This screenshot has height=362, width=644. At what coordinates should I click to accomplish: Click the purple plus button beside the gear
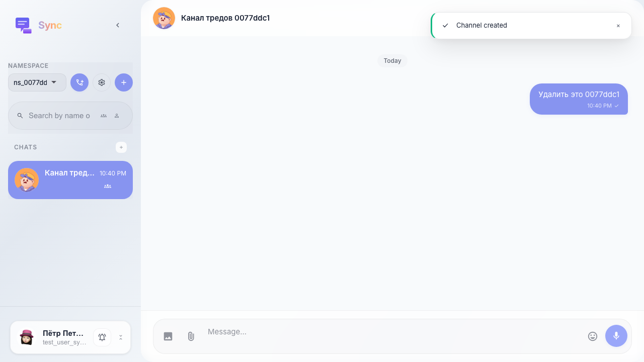[x=124, y=82]
